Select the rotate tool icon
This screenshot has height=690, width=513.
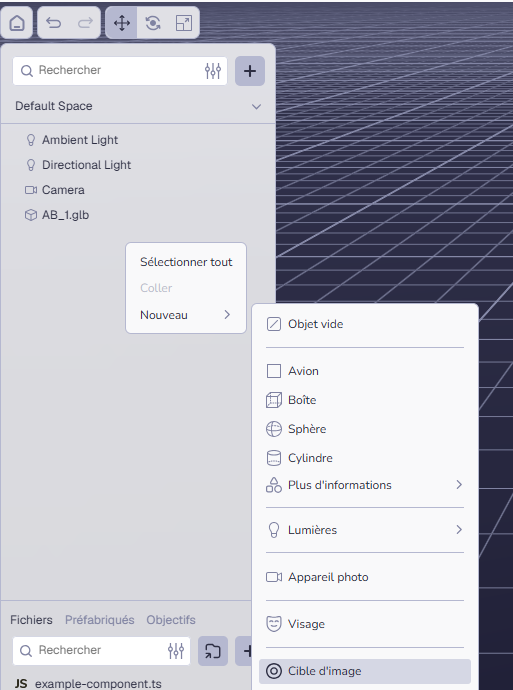coord(153,22)
